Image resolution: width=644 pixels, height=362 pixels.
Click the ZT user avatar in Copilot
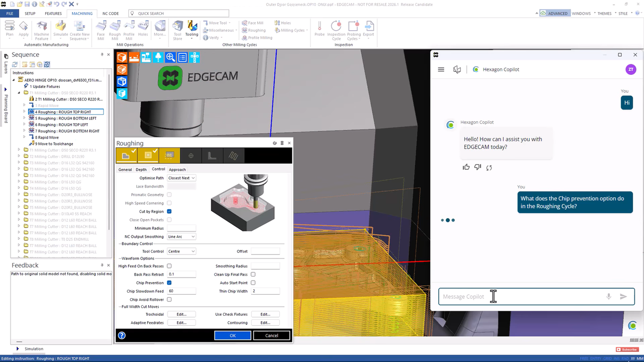(x=631, y=69)
